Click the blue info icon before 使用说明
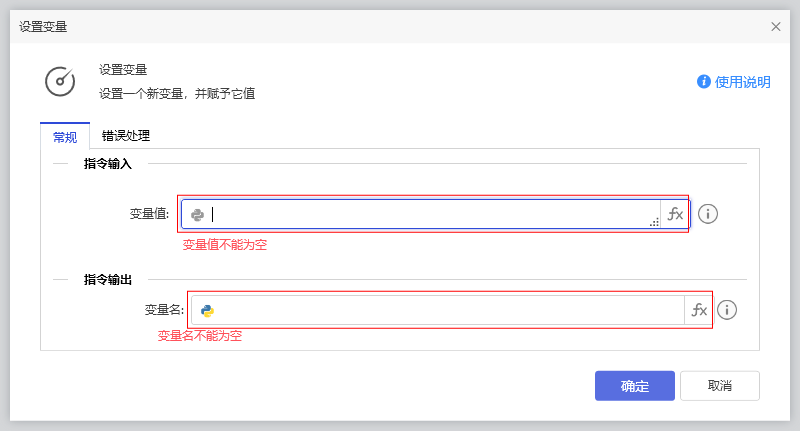 coord(704,82)
